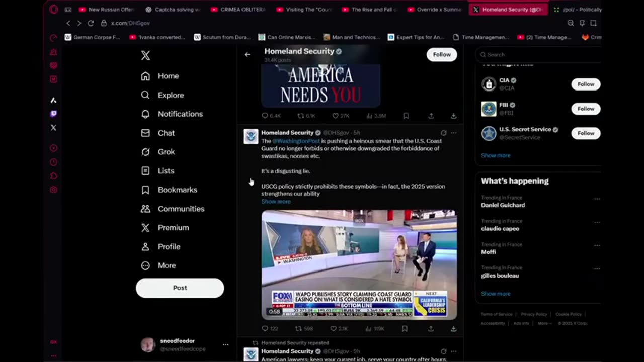The height and width of the screenshot is (362, 644).
Task: Click Grok icon on the 5h post
Action: 443,133
